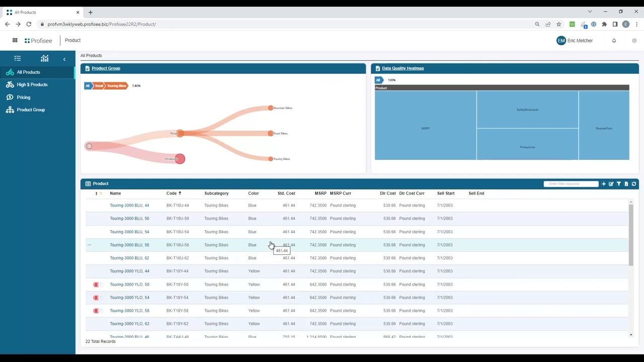This screenshot has width=644, height=362.
Task: Open the Chrome three-dot menu
Action: click(x=636, y=24)
